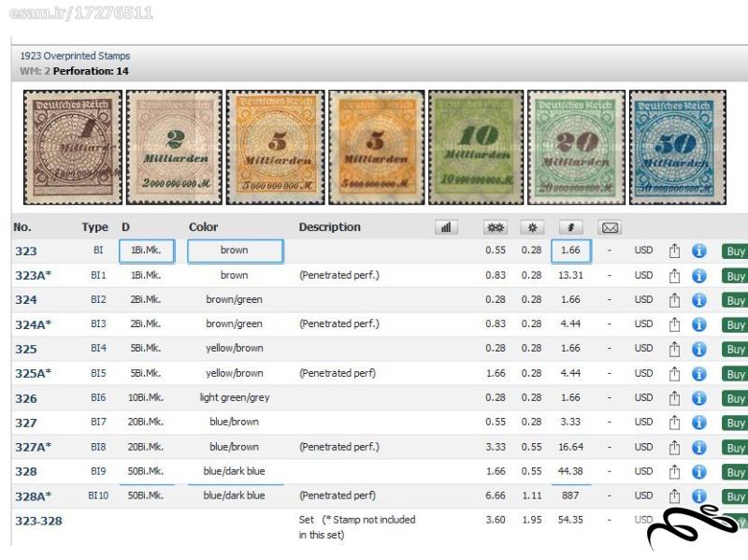Click share icon in row 327
Image resolution: width=748 pixels, height=560 pixels.
(674, 423)
